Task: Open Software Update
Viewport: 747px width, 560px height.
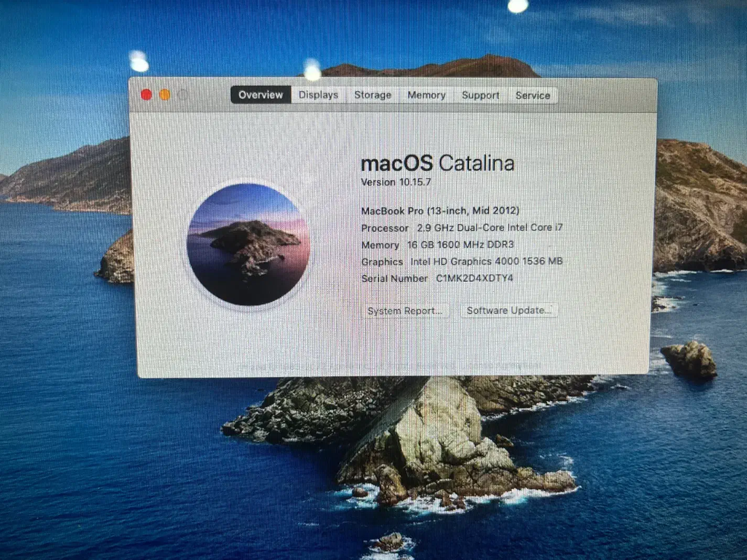Action: pyautogui.click(x=509, y=310)
